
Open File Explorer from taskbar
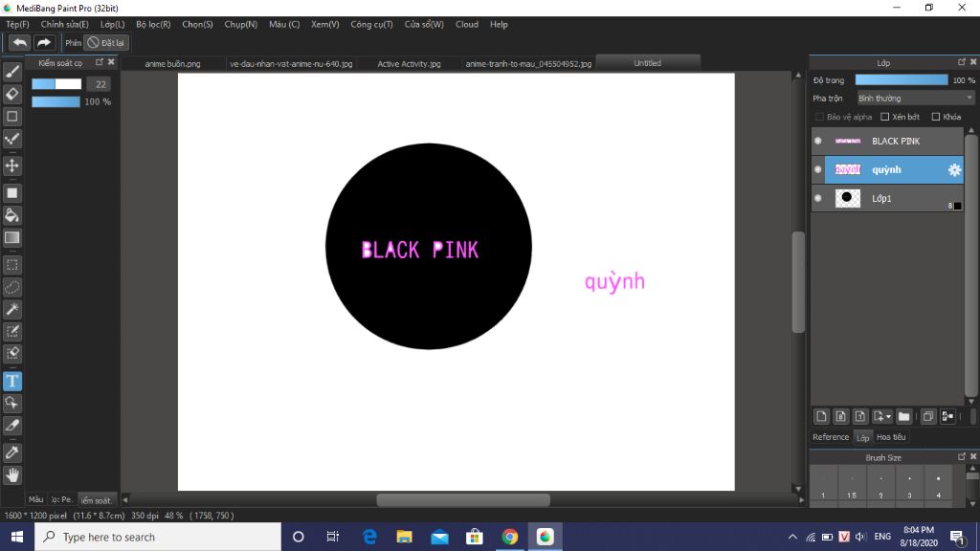pos(405,537)
